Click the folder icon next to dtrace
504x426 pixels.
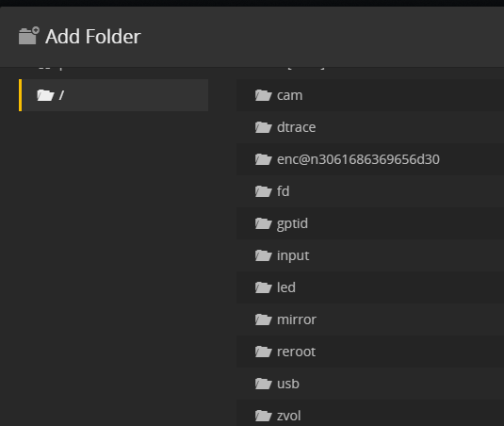(x=264, y=127)
